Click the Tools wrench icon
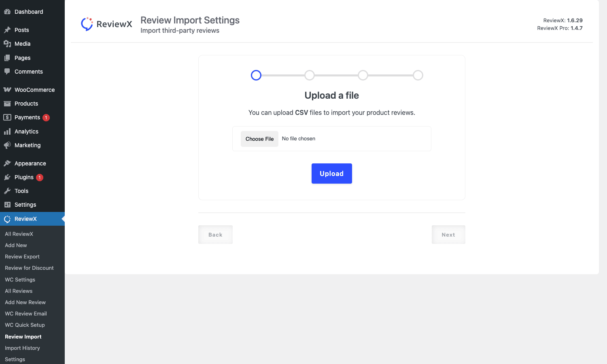 pyautogui.click(x=7, y=191)
